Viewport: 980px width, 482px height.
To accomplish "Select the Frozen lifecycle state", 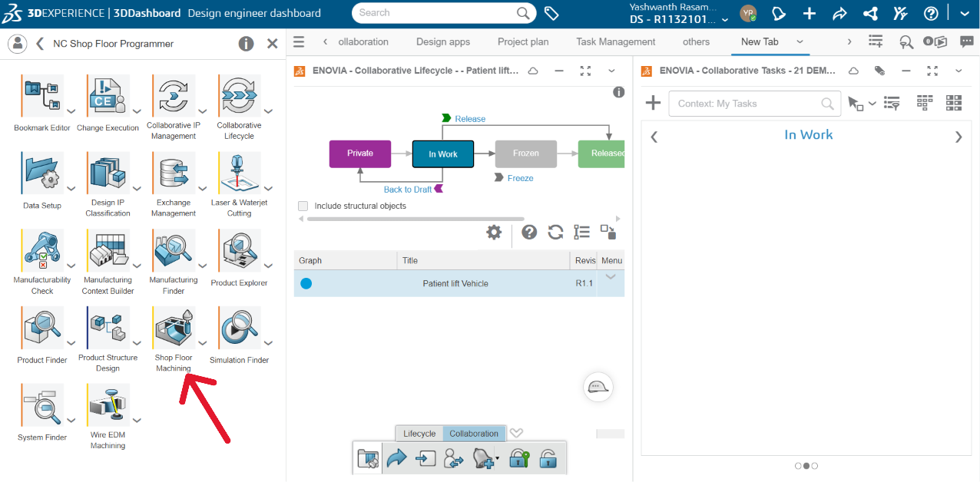I will coord(526,154).
